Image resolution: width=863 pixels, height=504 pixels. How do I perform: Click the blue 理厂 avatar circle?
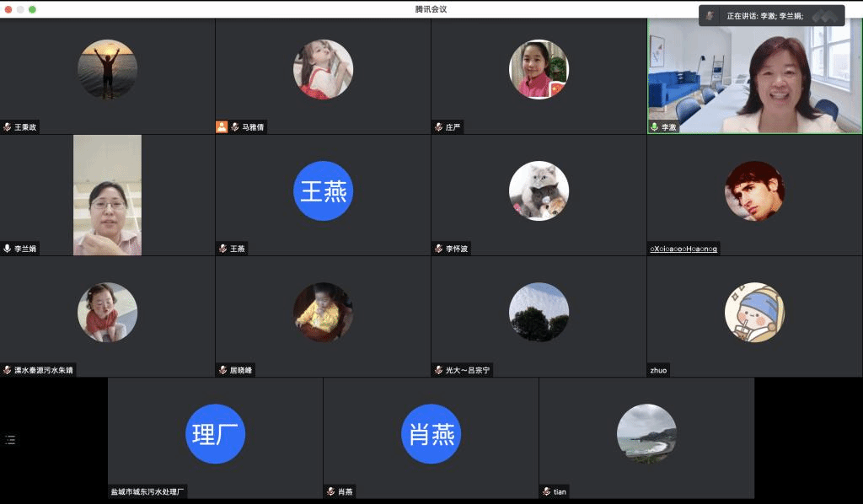tap(215, 434)
